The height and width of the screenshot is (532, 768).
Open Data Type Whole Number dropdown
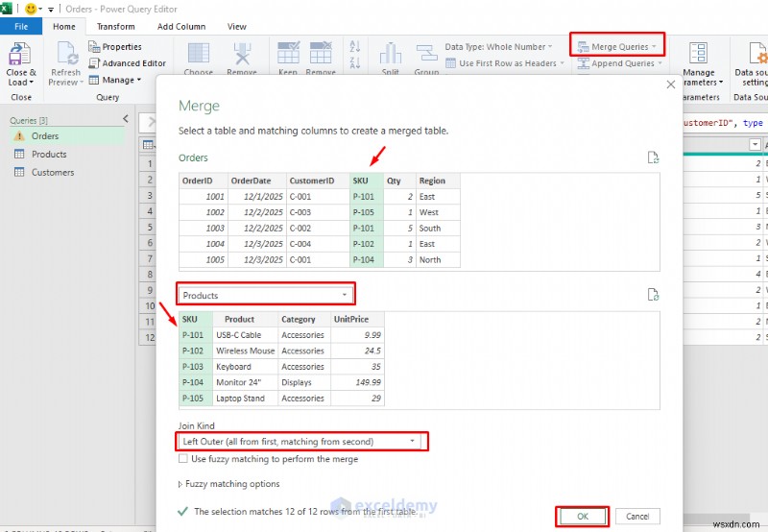pos(498,46)
